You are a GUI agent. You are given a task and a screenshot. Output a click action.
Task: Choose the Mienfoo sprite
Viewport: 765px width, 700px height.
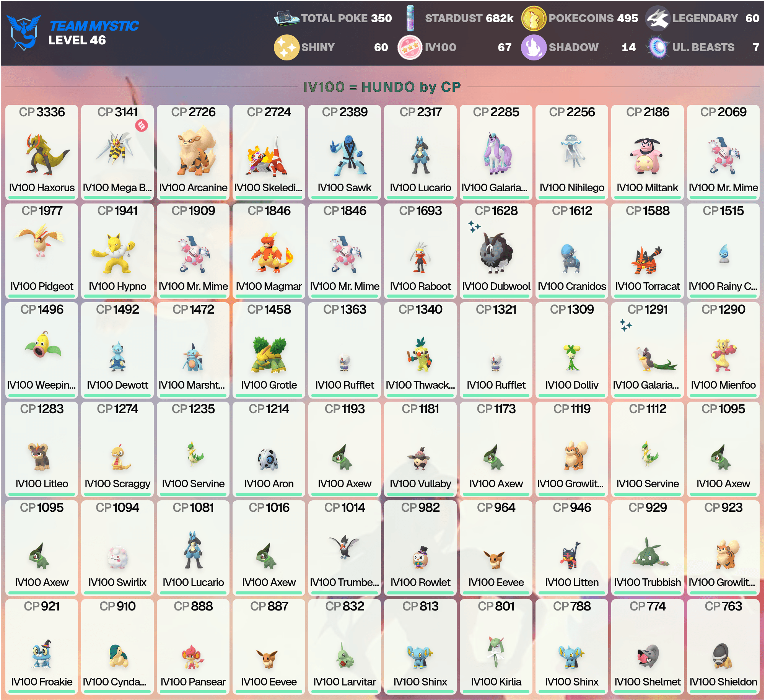(x=723, y=355)
